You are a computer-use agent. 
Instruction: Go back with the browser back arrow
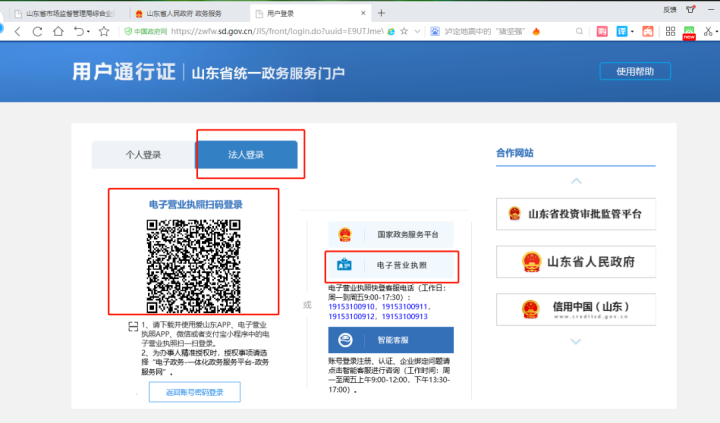(x=17, y=32)
